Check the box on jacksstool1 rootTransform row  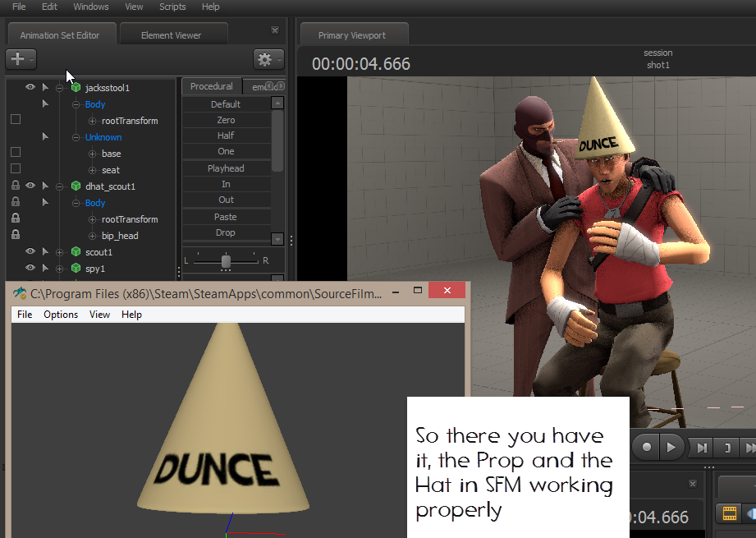[16, 119]
